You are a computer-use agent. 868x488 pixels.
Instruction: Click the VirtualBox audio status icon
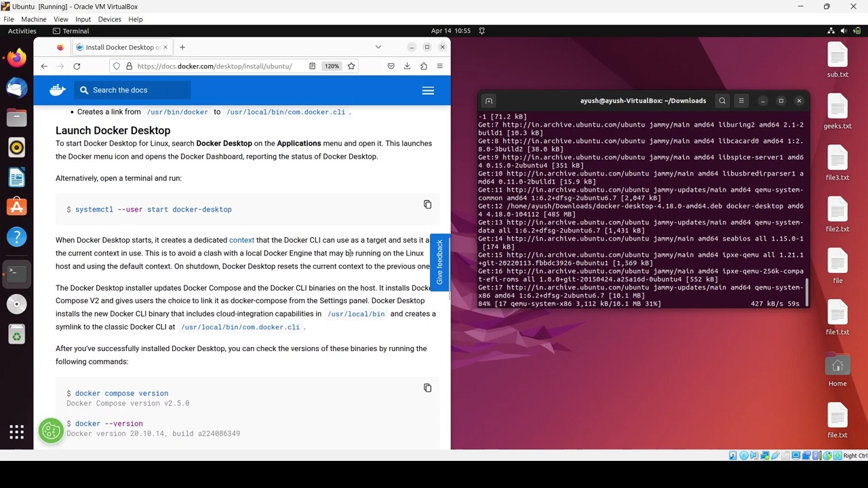754,455
